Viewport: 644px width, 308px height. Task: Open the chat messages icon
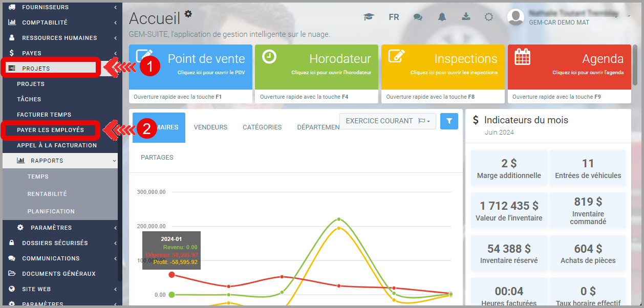(x=418, y=17)
